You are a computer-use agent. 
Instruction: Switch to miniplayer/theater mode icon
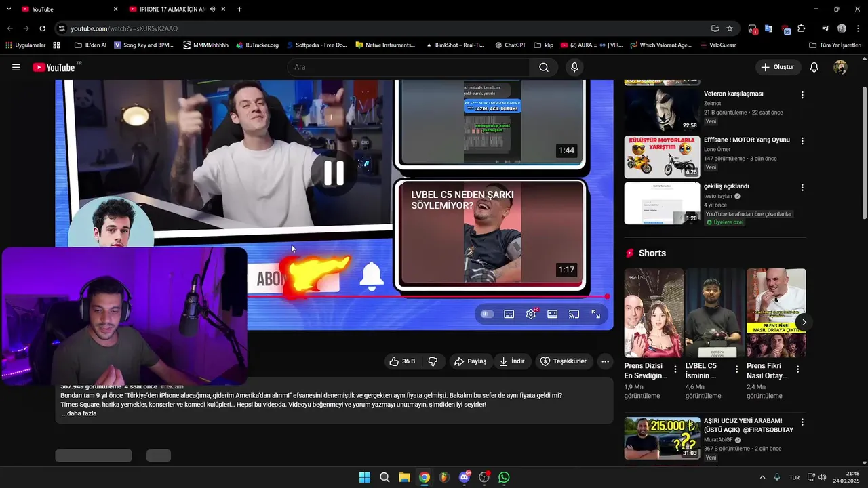coord(553,314)
